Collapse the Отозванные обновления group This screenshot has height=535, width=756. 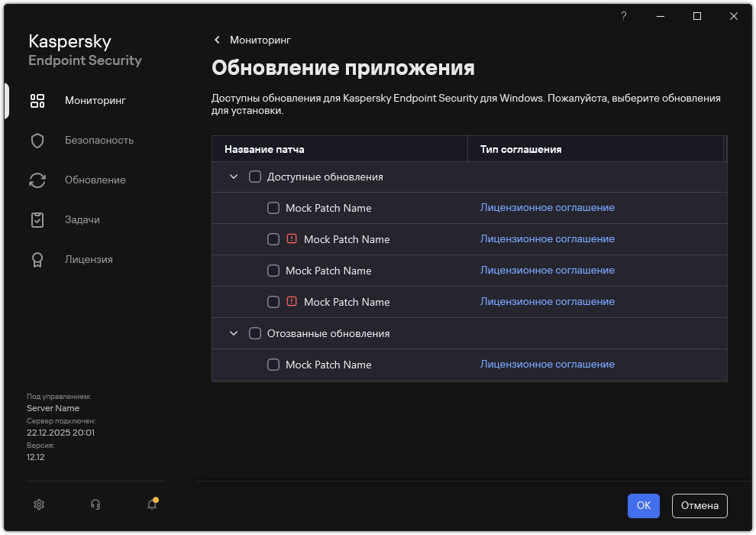pyautogui.click(x=233, y=333)
